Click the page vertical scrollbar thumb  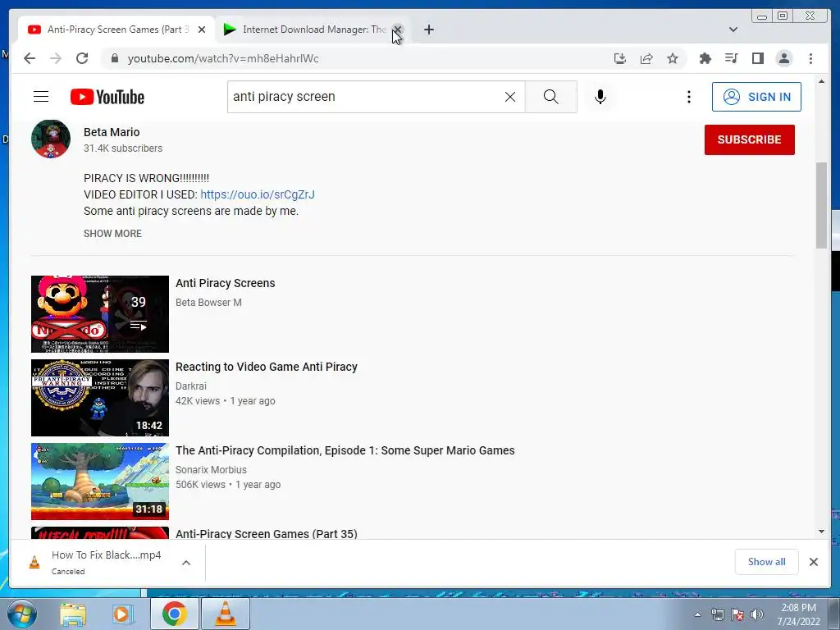click(822, 205)
